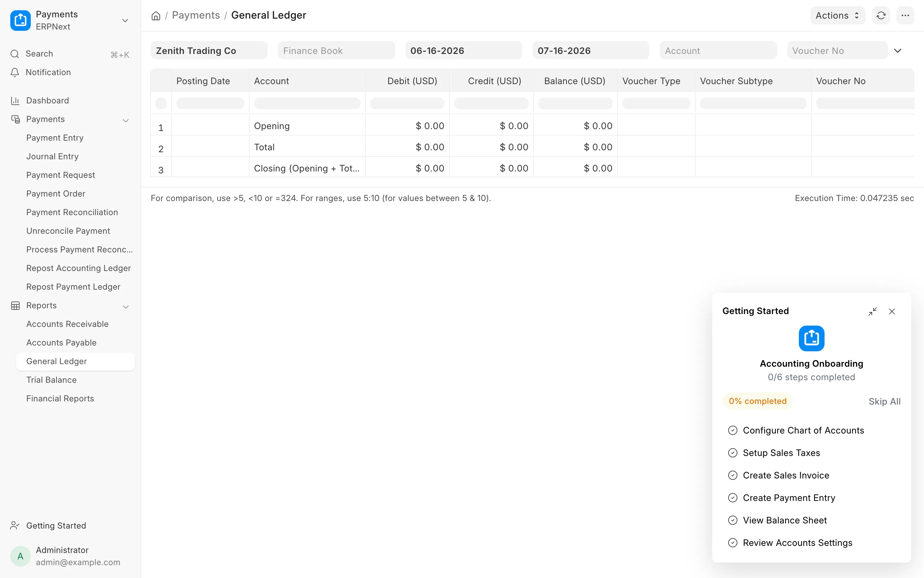Click the Dashboard chart icon
This screenshot has height=578, width=924.
(x=15, y=101)
